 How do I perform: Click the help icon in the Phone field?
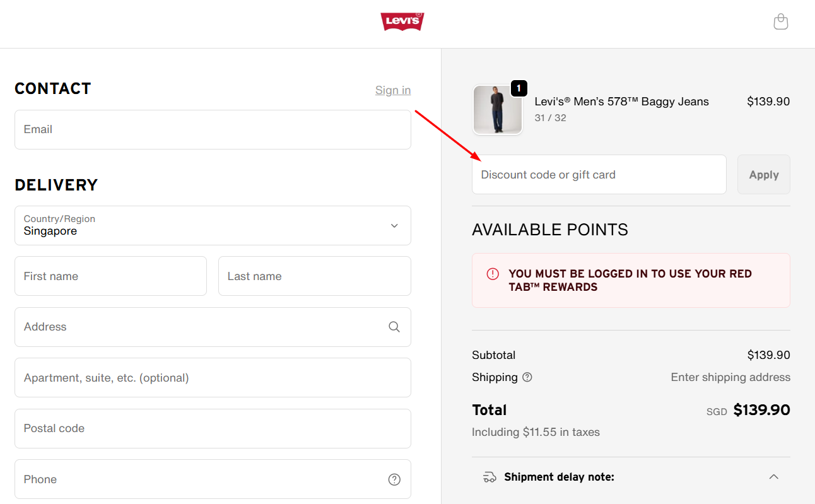394,479
